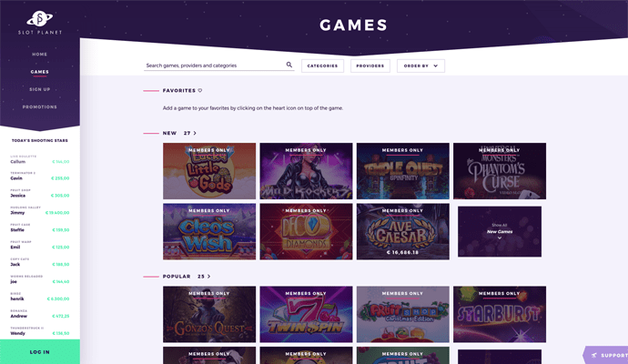The width and height of the screenshot is (628, 364).
Task: Open the Starburst game thumbnail
Action: click(x=500, y=314)
